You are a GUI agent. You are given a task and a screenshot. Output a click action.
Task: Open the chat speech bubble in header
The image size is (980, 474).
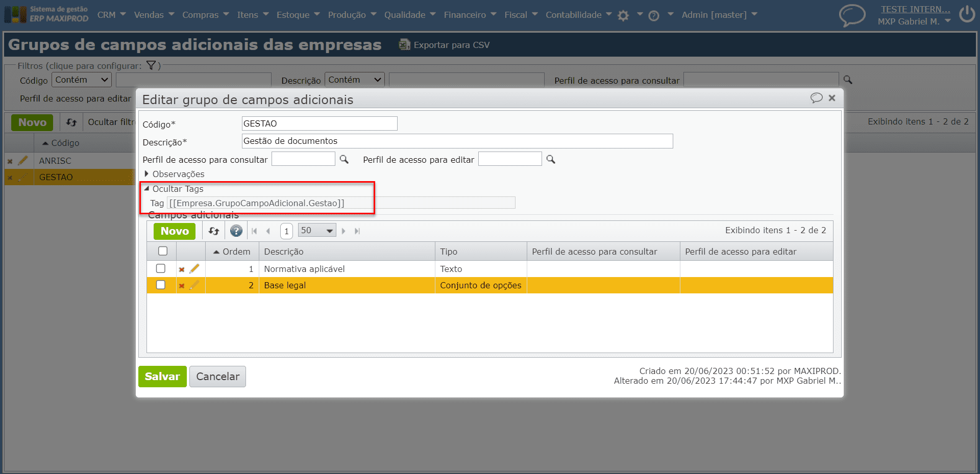pos(852,15)
